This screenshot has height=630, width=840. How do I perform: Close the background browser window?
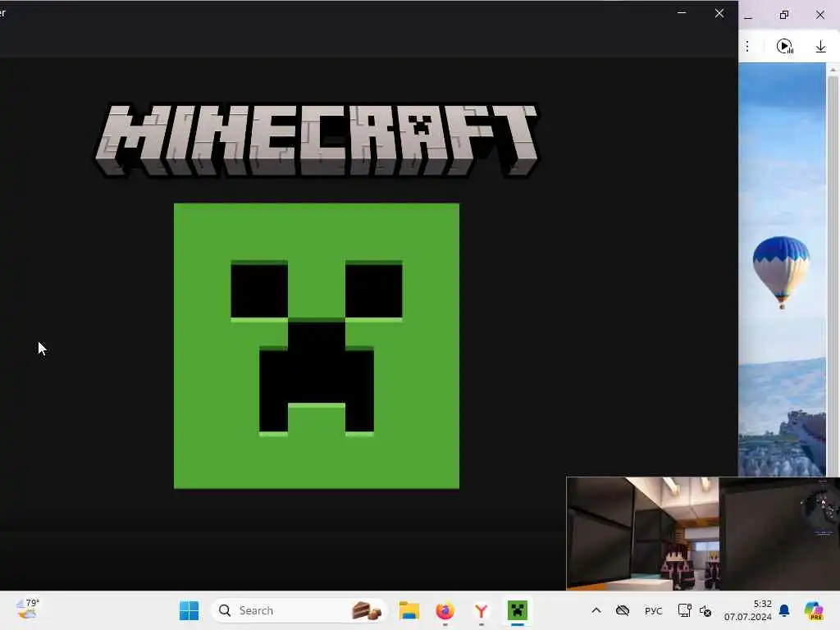click(x=820, y=15)
